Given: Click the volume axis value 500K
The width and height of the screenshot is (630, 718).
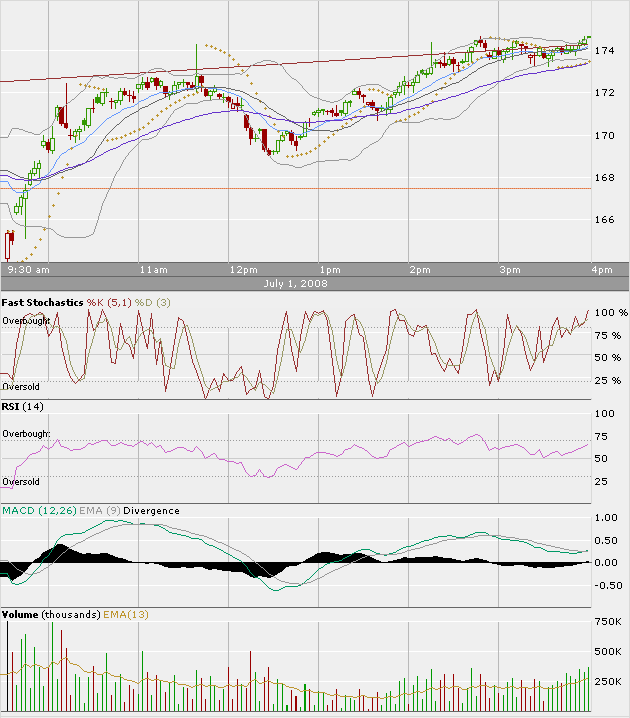Looking at the screenshot, I should coord(608,652).
